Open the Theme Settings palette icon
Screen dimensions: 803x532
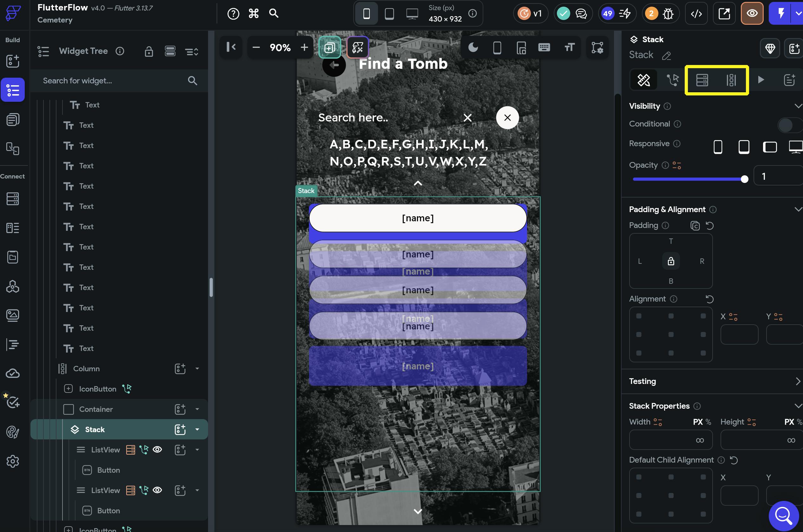point(13,432)
